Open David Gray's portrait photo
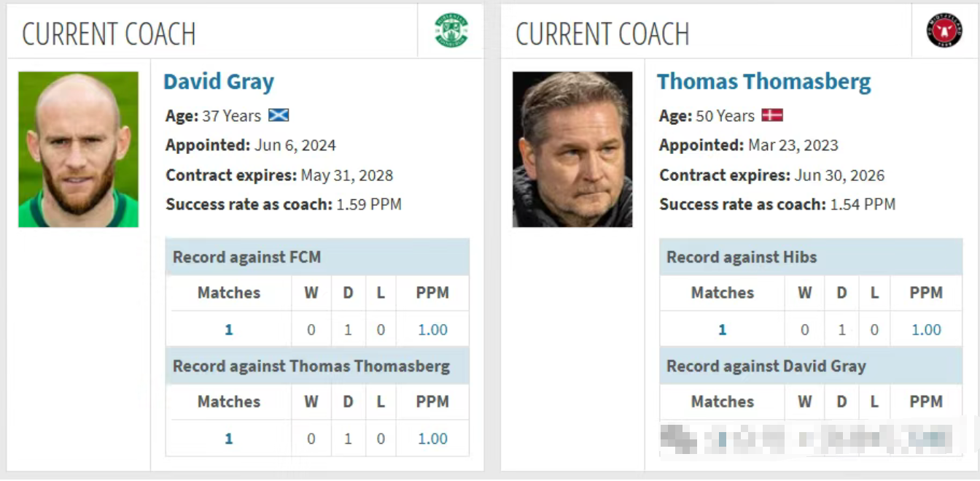This screenshot has height=481, width=980. click(x=78, y=149)
